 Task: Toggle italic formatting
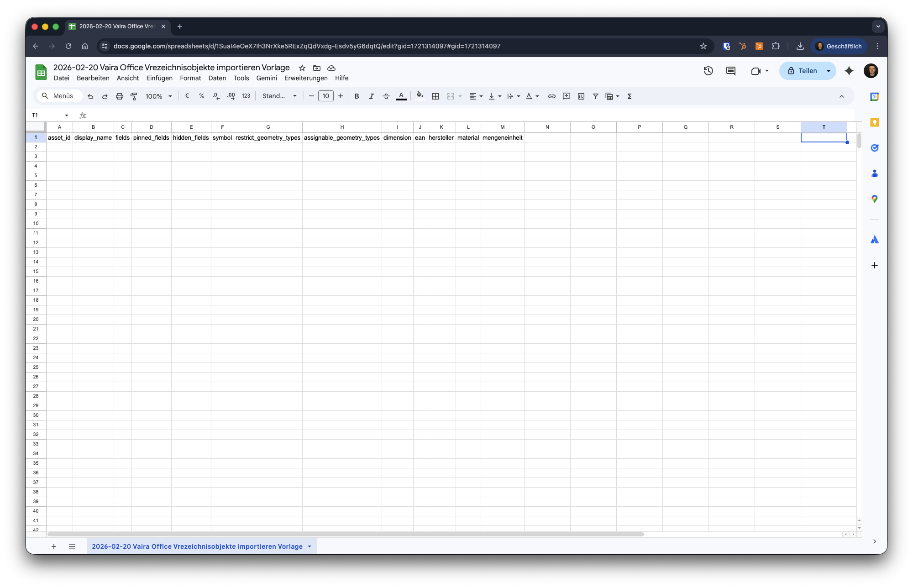point(371,96)
